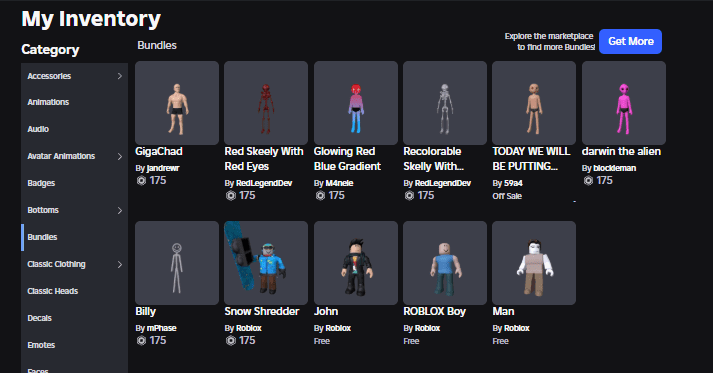Open the Red Skeely With Red Eyes thumbnail
Viewport: 713px width, 373px height.
tap(266, 103)
